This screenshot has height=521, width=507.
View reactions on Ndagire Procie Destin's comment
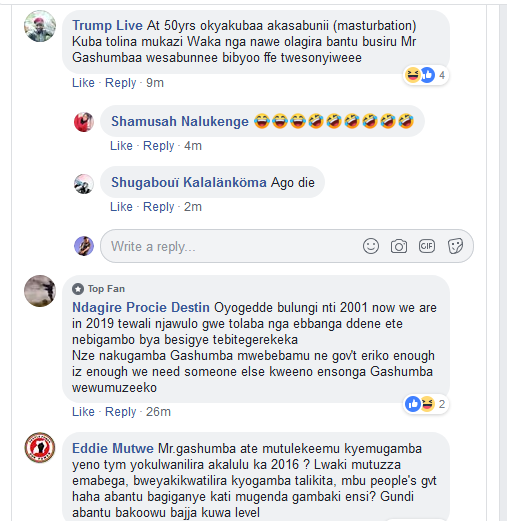coord(425,404)
